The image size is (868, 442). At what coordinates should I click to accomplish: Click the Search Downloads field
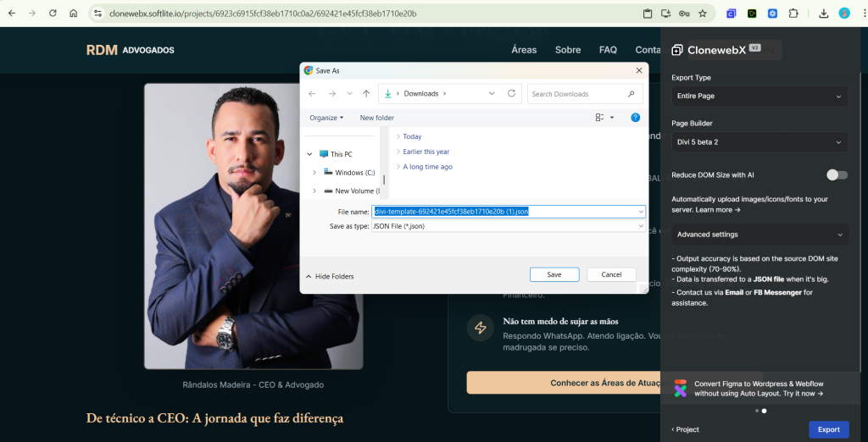pos(585,94)
